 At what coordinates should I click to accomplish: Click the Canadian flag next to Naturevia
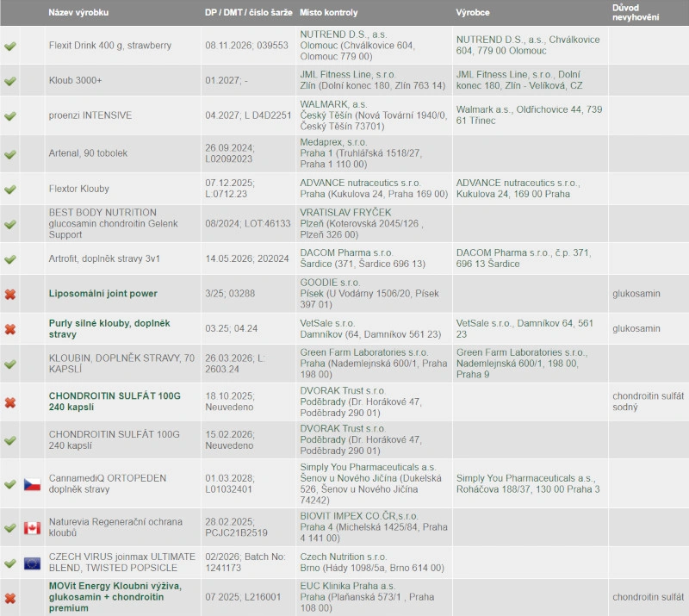coord(32,527)
